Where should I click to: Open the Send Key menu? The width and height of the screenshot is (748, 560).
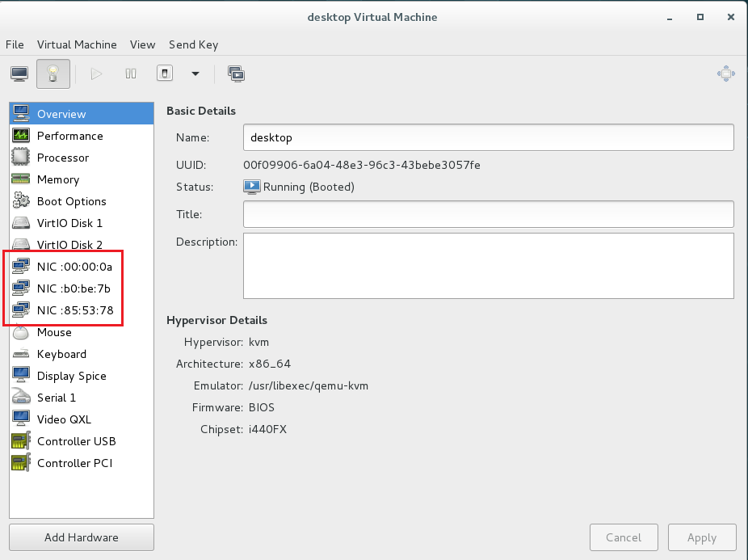193,44
